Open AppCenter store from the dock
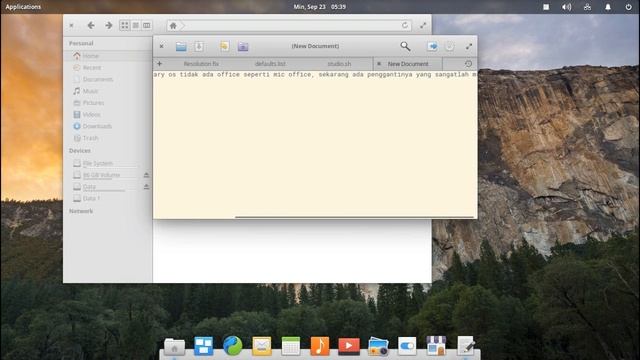Image resolution: width=640 pixels, height=360 pixels. coord(436,346)
